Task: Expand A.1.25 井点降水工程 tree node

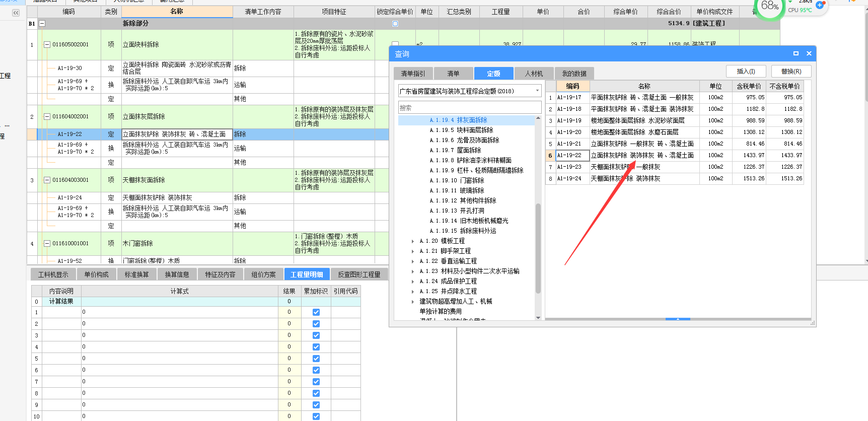Action: pos(413,292)
